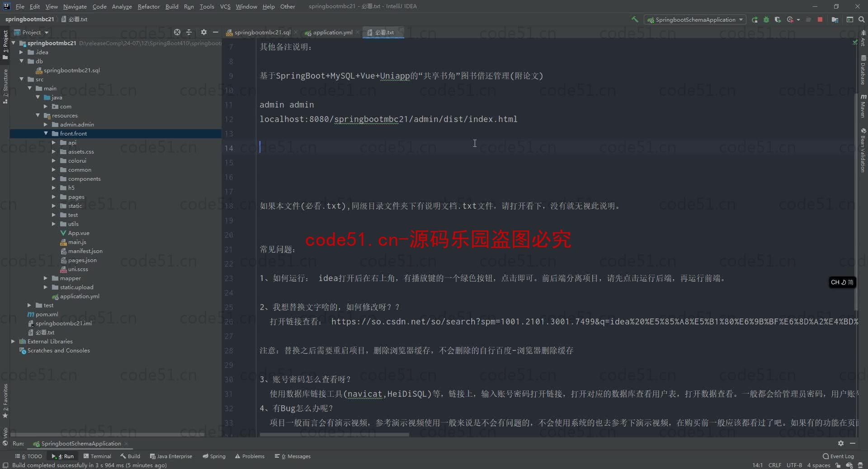Close SpringbootSchemaApplication run tab
This screenshot has height=469, width=868.
tap(126, 443)
